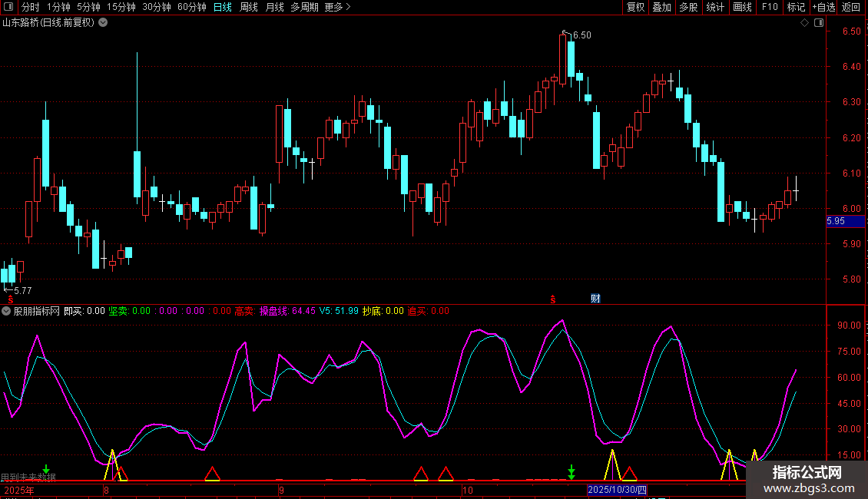Viewport: 868px width, 499px height.
Task: Switch to 月线 monthly chart
Action: (x=274, y=7)
